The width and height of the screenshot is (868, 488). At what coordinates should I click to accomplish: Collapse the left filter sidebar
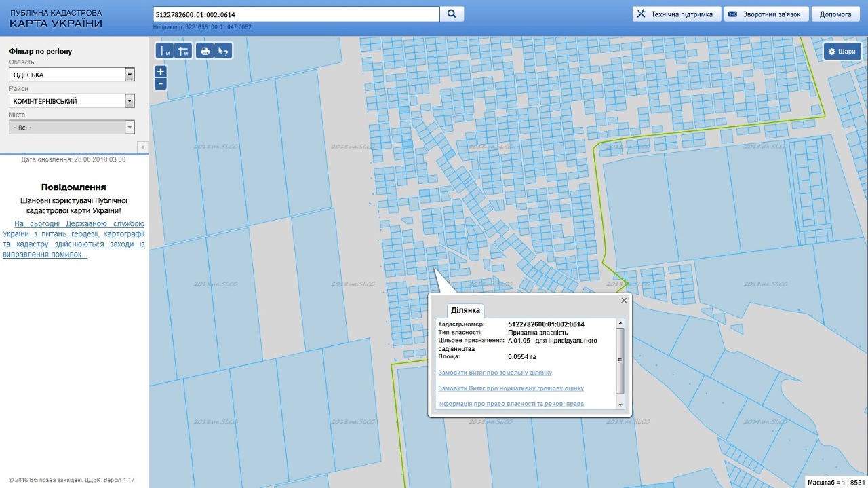(142, 147)
